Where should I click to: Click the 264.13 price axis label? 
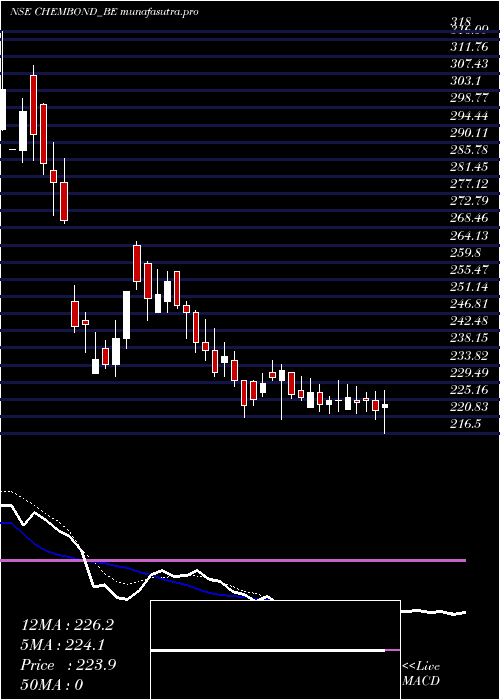[469, 236]
